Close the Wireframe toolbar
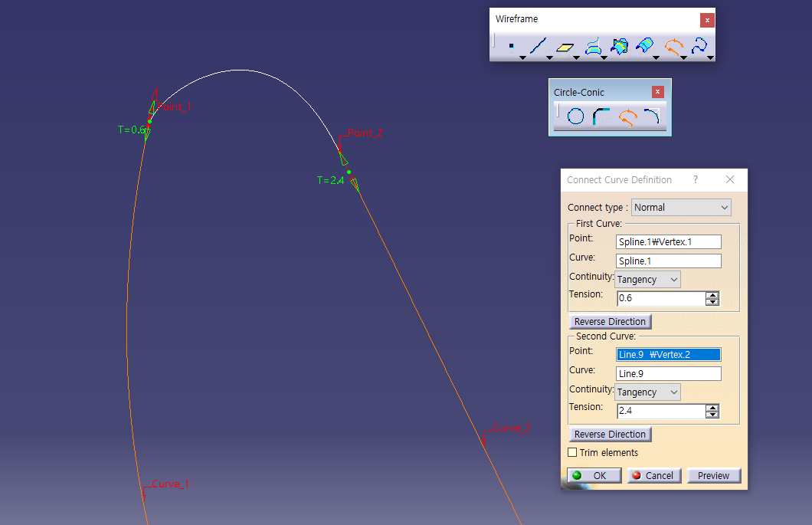812x525 pixels. point(707,20)
